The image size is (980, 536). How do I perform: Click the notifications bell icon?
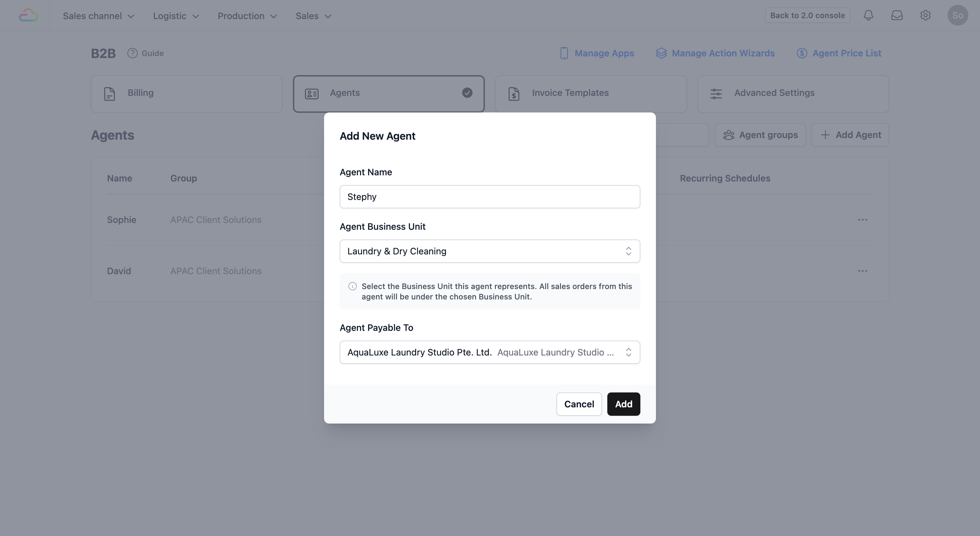(x=868, y=15)
